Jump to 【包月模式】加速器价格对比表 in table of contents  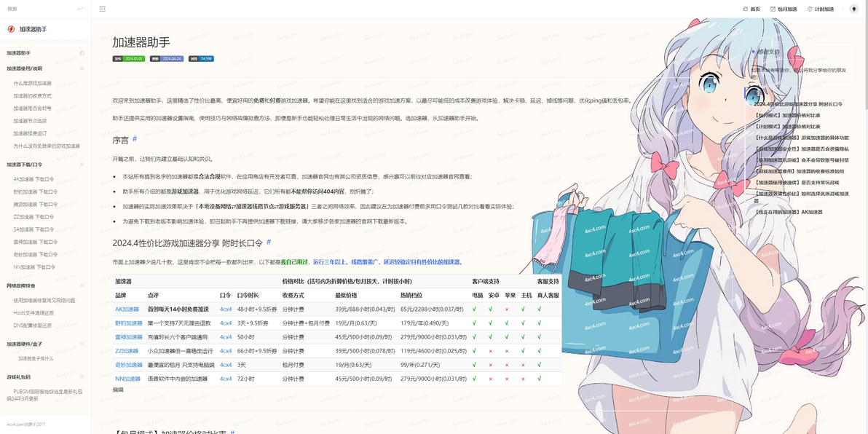(787, 115)
